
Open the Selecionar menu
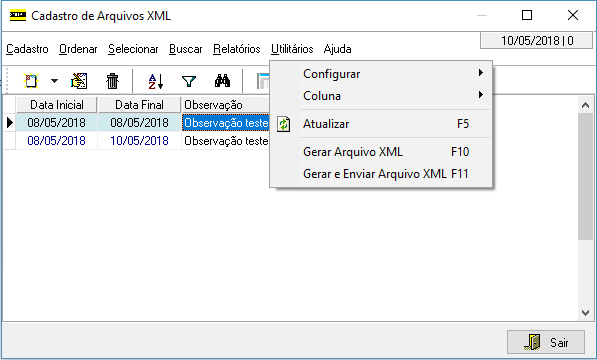tap(133, 49)
